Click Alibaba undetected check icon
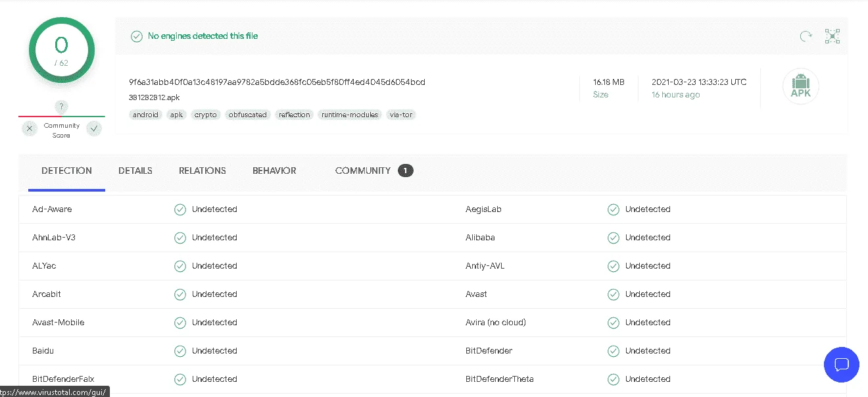Screen dimensions: 868x397 coord(614,238)
